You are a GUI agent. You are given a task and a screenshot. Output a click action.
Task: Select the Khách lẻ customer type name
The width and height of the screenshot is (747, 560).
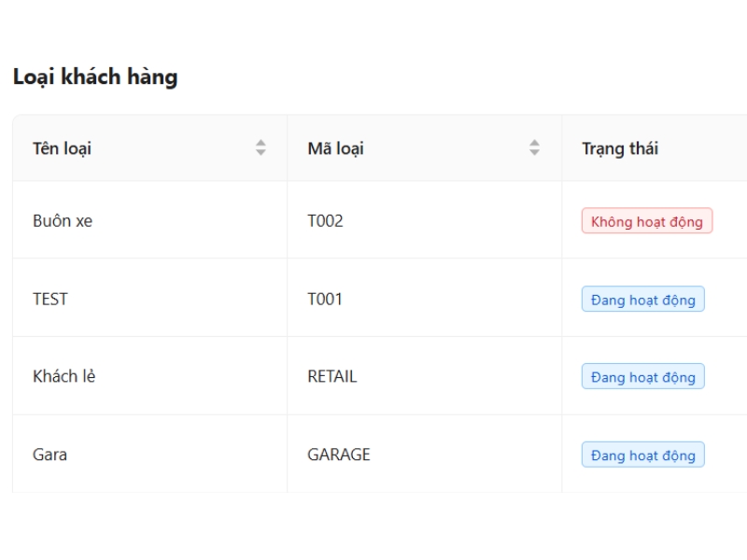pyautogui.click(x=63, y=377)
